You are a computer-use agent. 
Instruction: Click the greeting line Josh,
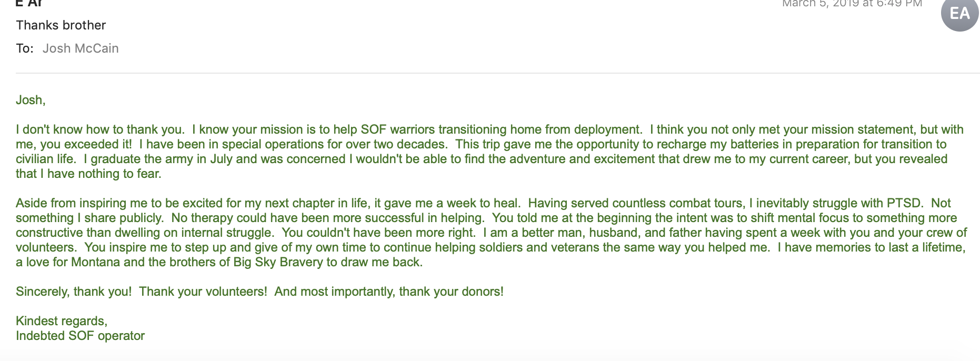(x=31, y=100)
